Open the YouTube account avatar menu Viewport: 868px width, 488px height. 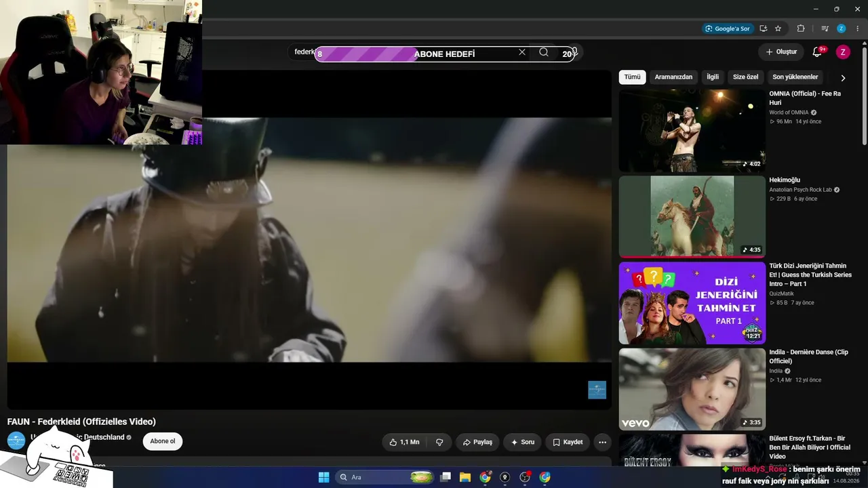[843, 52]
